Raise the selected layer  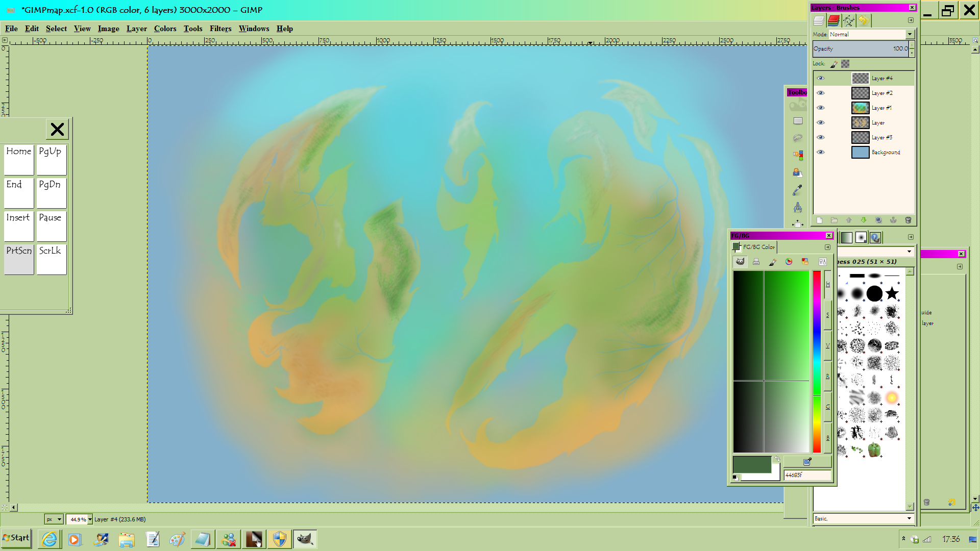tap(849, 220)
